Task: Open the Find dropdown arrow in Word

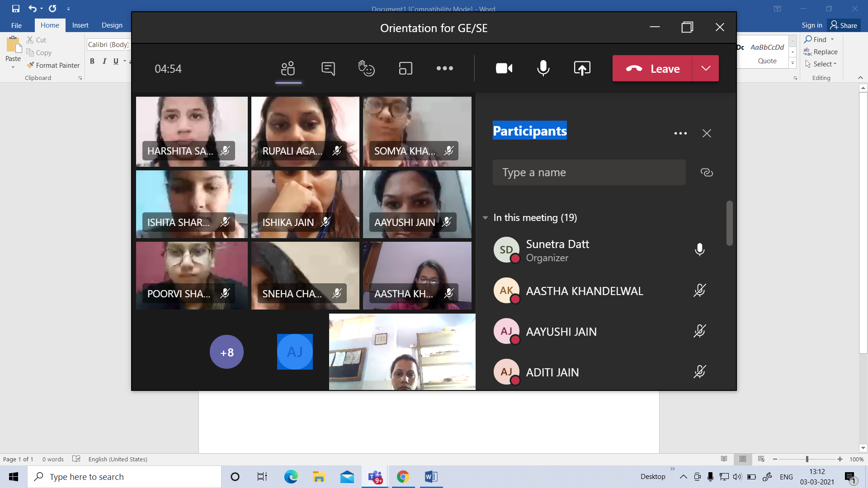Action: pyautogui.click(x=832, y=39)
